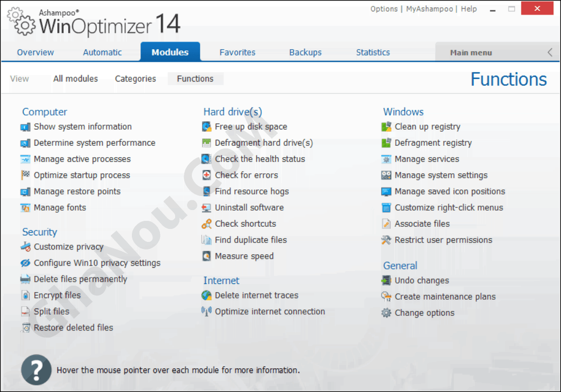Click the Manage restore points icon
The width and height of the screenshot is (561, 392).
tap(25, 192)
